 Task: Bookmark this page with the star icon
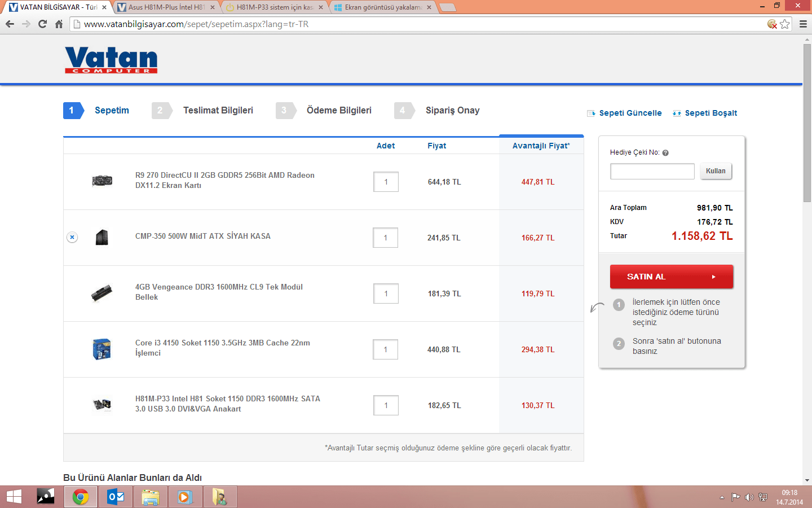pyautogui.click(x=785, y=24)
